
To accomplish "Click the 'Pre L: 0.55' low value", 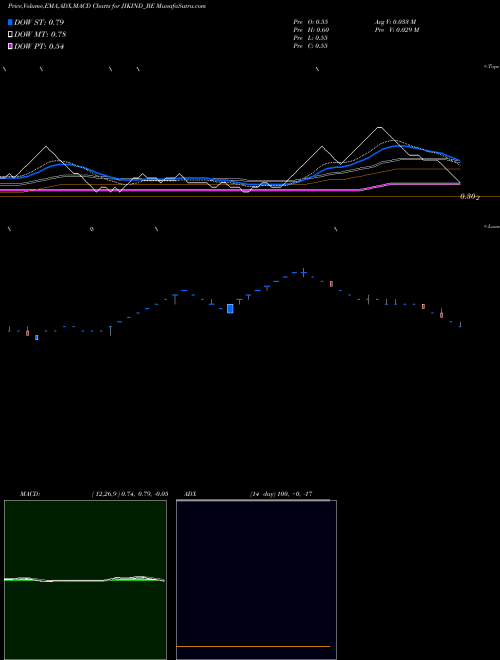I will pyautogui.click(x=311, y=38).
